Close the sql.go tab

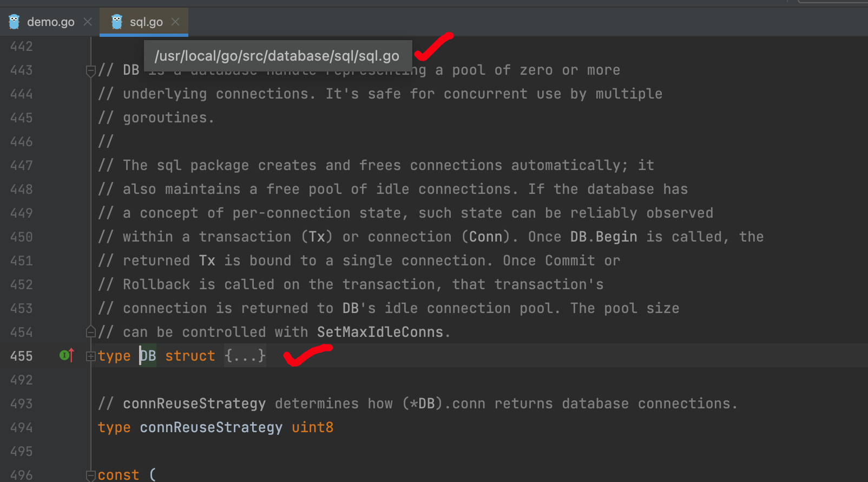click(175, 22)
